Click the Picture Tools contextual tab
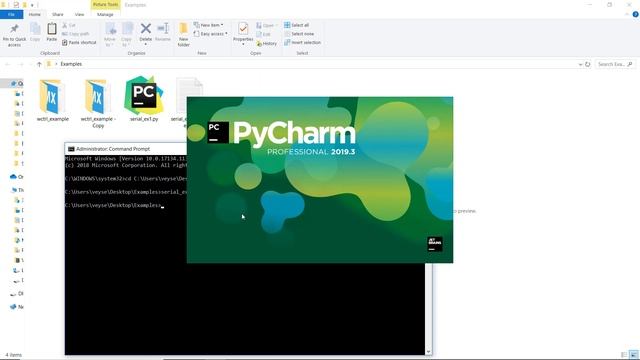The image size is (640, 360). click(105, 4)
